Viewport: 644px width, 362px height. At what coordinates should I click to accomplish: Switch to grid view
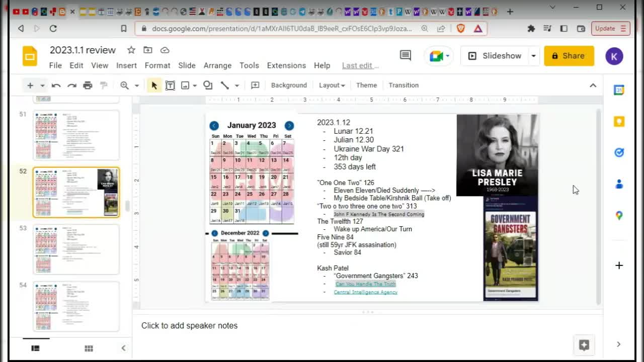click(x=89, y=348)
